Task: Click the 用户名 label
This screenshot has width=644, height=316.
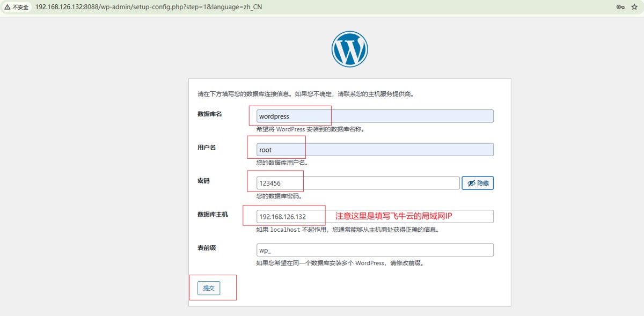Action: pyautogui.click(x=207, y=148)
